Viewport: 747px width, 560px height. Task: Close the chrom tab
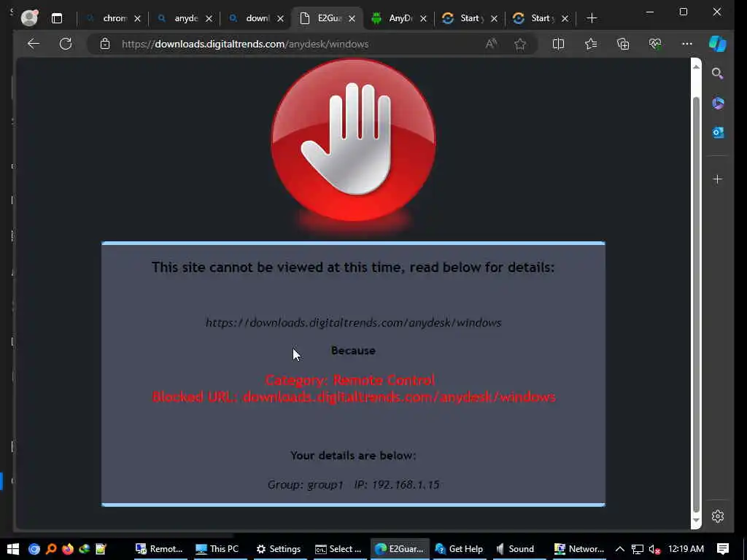(137, 18)
